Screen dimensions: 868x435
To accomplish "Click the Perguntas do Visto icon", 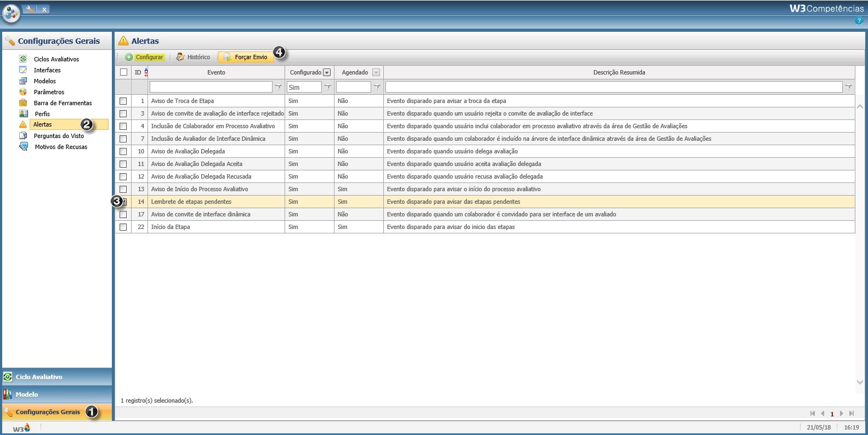I will [x=23, y=135].
